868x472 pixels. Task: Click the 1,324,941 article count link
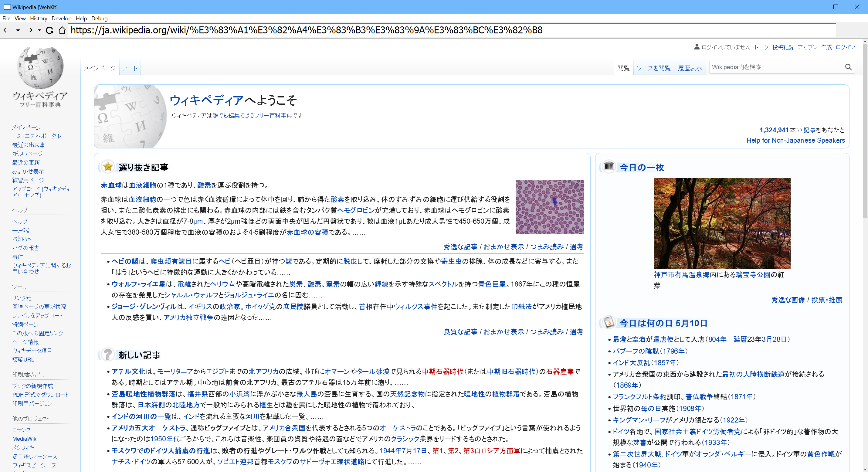point(774,130)
